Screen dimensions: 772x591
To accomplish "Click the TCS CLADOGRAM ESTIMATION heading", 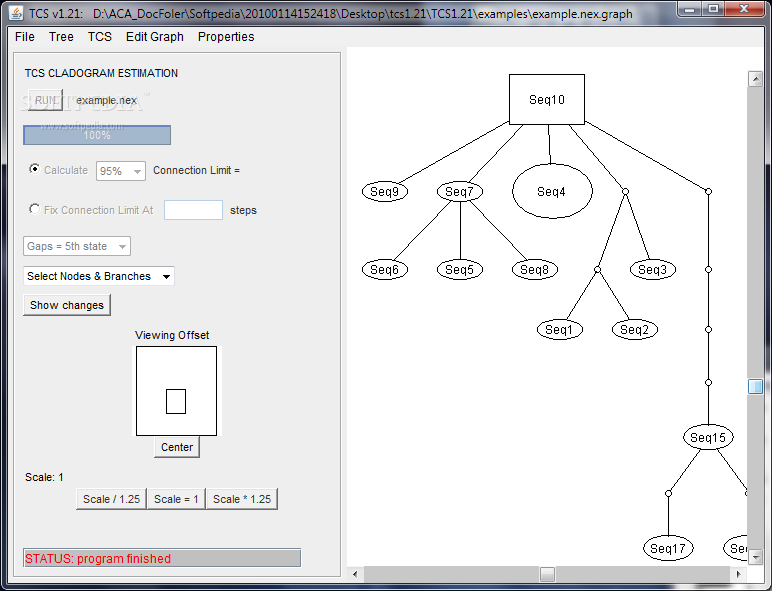I will pos(101,73).
